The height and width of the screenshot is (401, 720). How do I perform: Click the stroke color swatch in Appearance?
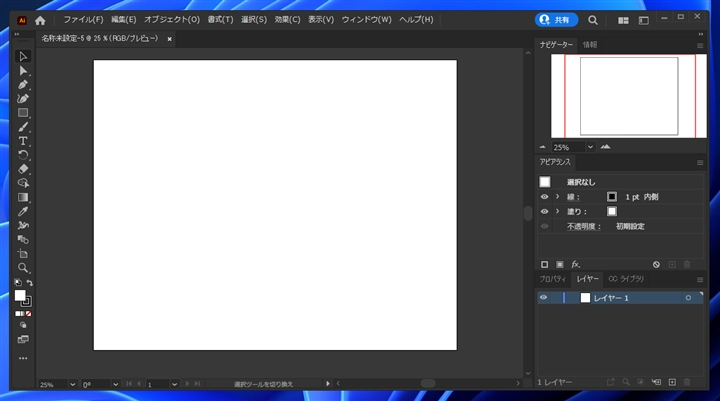(612, 197)
